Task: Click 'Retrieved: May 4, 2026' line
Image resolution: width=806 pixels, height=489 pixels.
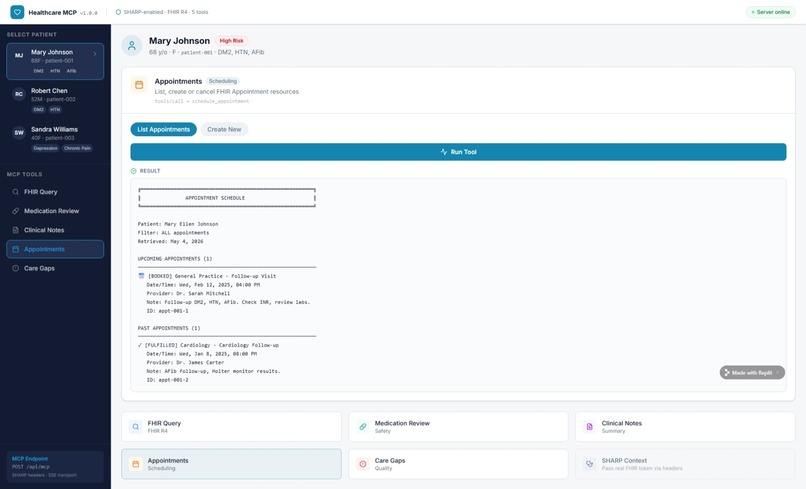Action: [x=170, y=241]
